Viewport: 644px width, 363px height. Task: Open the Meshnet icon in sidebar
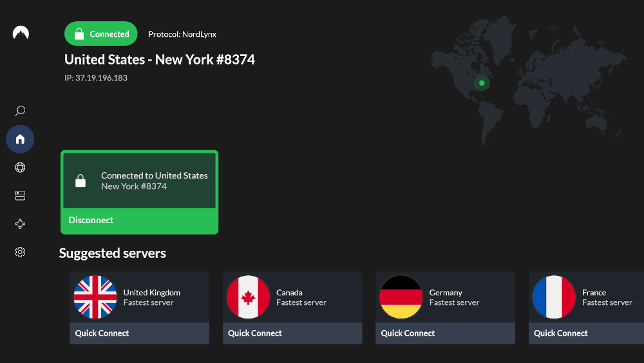(x=20, y=224)
